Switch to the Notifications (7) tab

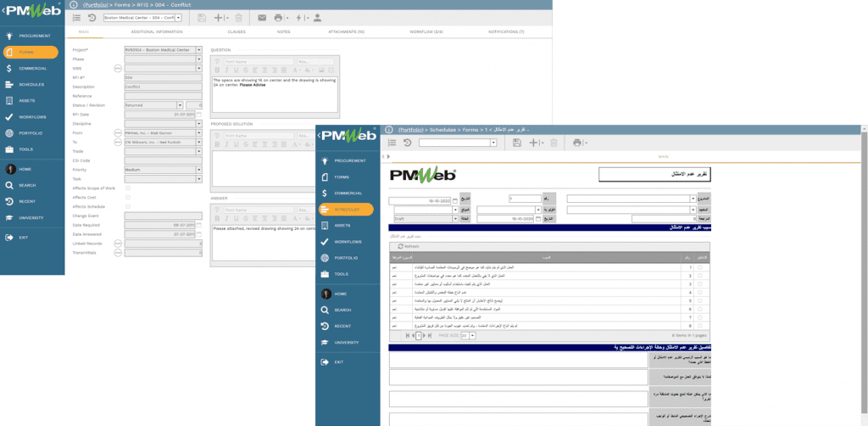click(506, 31)
